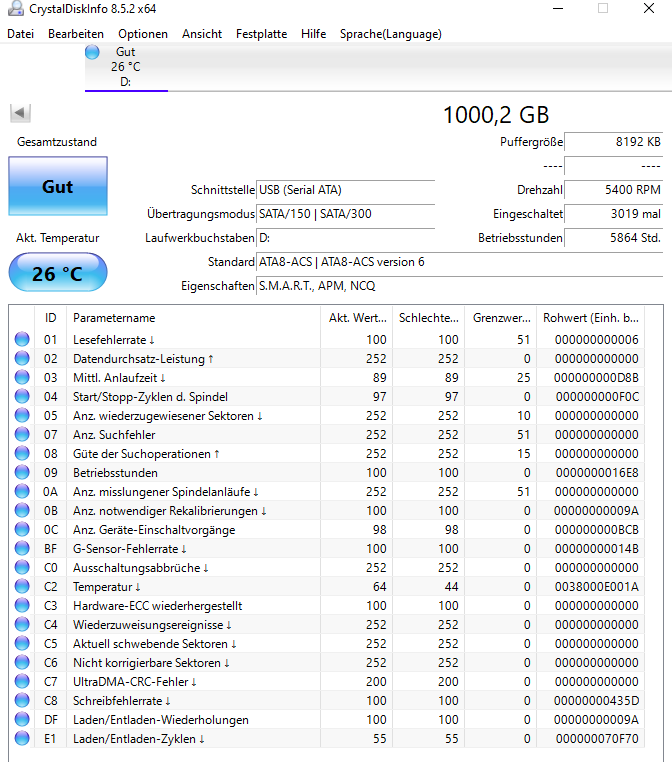Click the Betriebsstunden value 5864 Std.

tap(614, 238)
